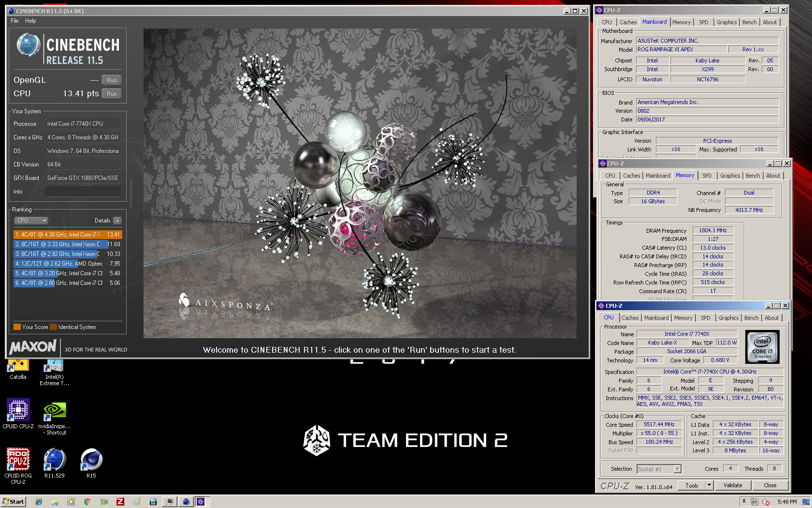
Task: Launch Internet Explorer from the taskbar
Action: pos(39,502)
